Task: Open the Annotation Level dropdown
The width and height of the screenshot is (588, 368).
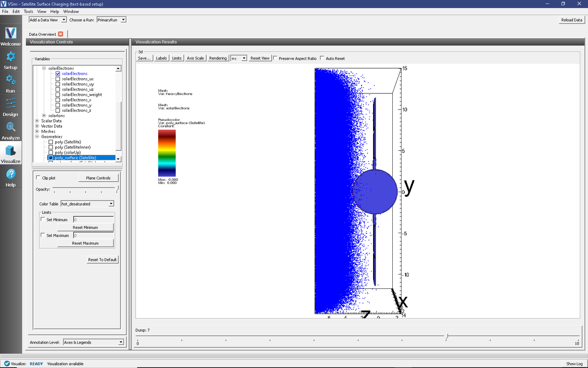Action: click(x=93, y=342)
